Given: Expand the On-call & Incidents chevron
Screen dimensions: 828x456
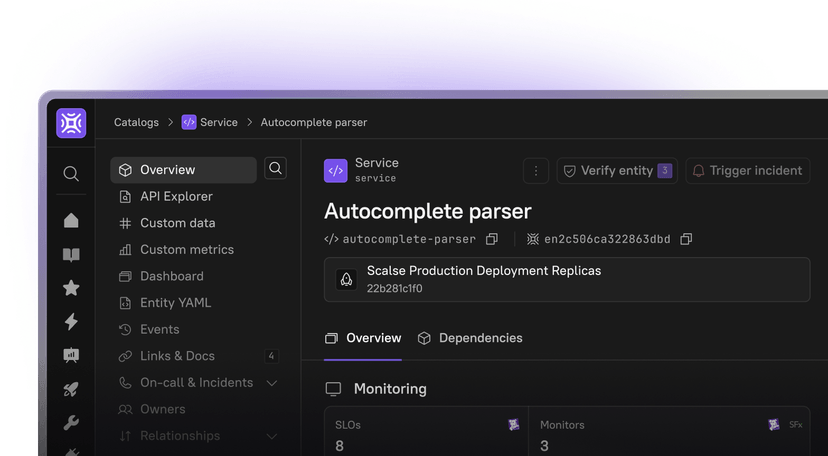Looking at the screenshot, I should (271, 383).
